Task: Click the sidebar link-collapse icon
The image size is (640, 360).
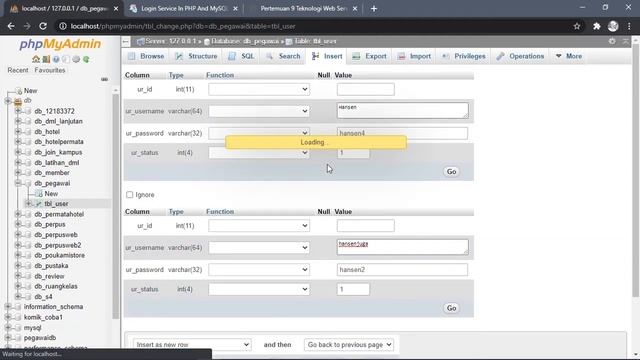Action: (x=104, y=79)
